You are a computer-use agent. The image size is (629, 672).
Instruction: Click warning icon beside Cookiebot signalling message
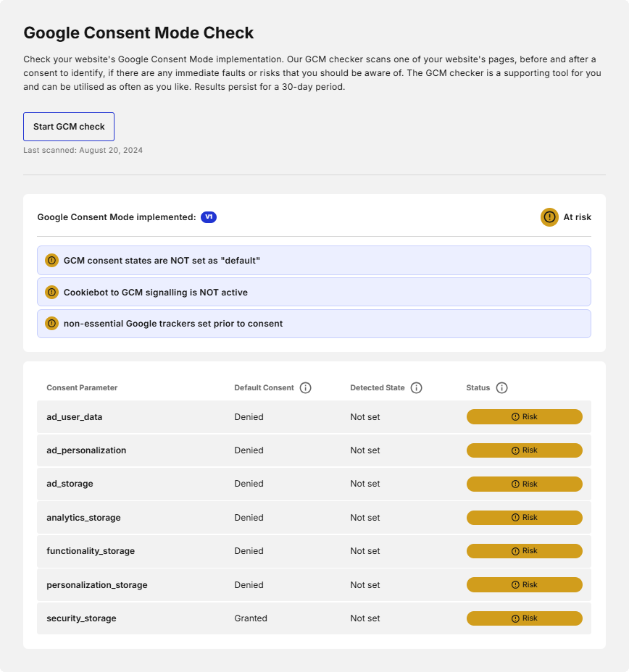(52, 293)
